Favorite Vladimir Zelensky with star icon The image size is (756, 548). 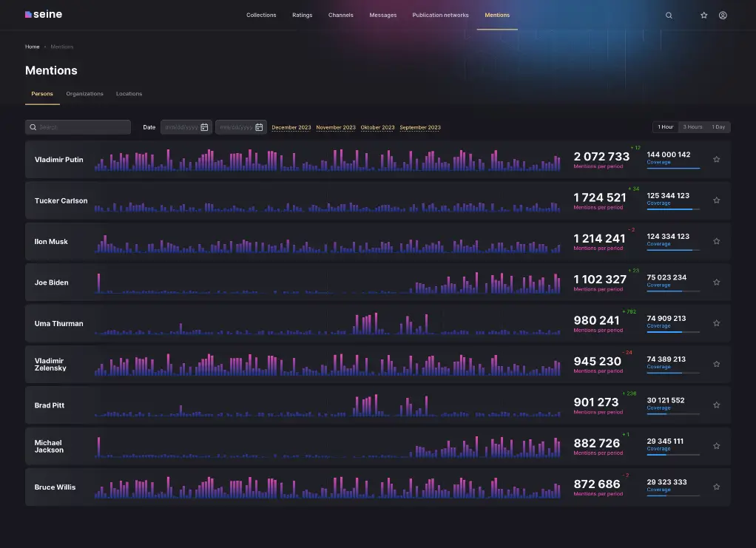point(717,365)
